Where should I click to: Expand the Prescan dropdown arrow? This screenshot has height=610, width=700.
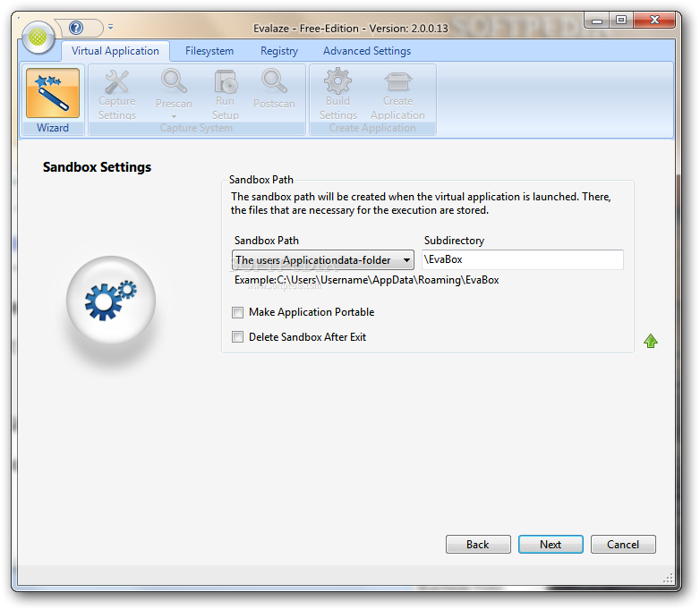(175, 116)
